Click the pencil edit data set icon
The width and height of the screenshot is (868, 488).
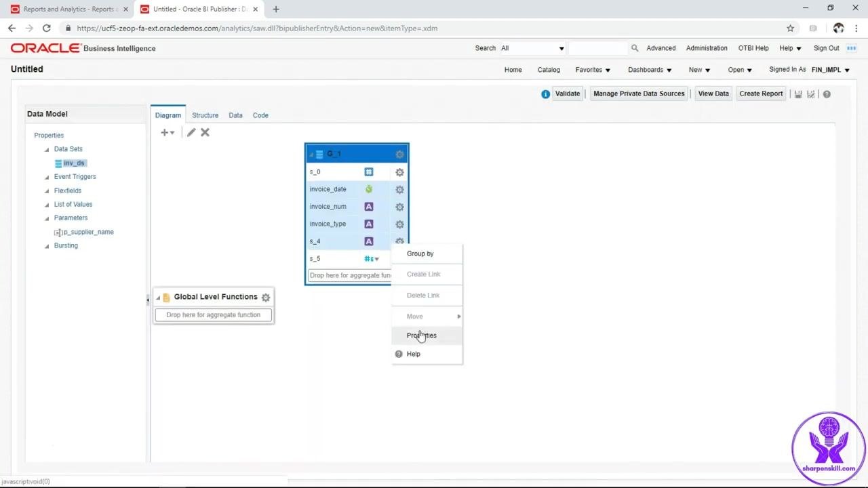(x=191, y=133)
